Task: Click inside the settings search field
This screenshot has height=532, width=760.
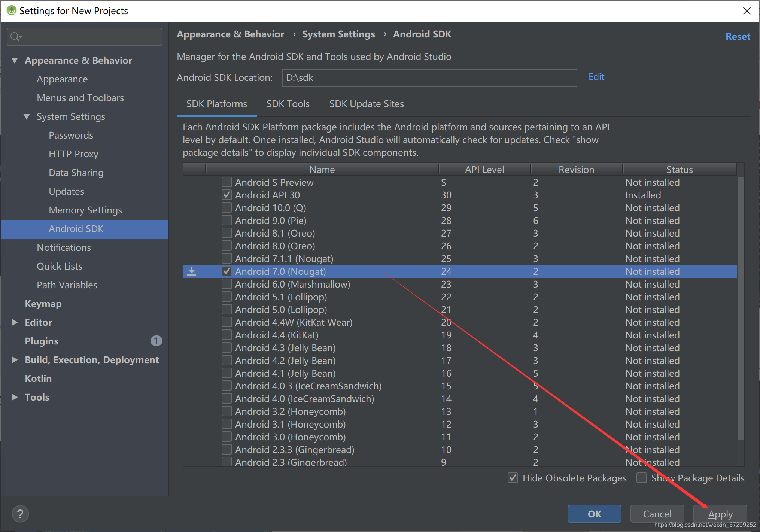Action: (85, 36)
